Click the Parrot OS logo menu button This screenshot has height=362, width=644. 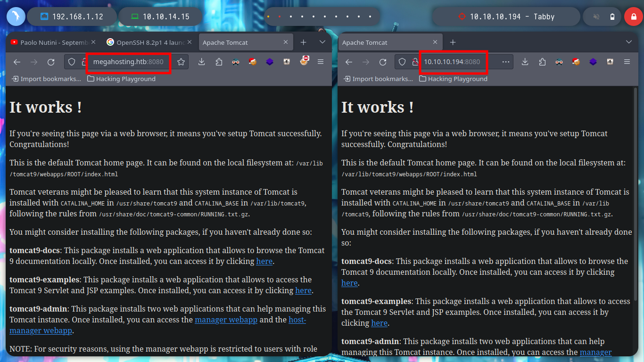pyautogui.click(x=16, y=16)
